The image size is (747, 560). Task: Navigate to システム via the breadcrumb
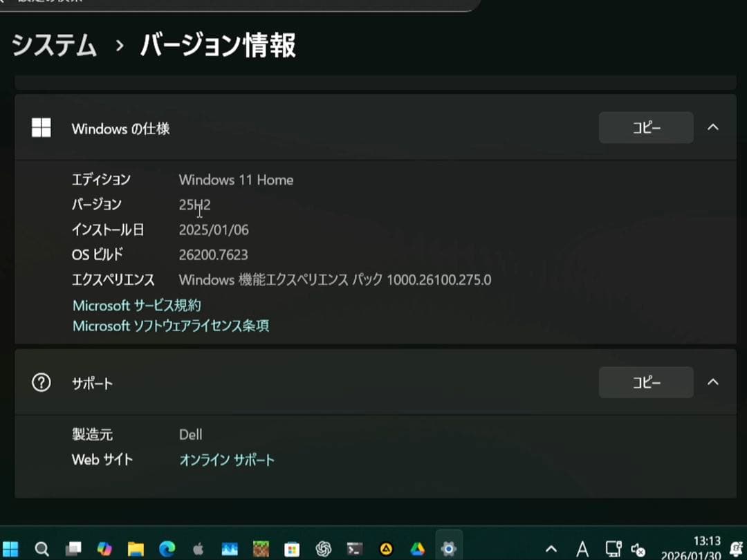click(x=53, y=46)
